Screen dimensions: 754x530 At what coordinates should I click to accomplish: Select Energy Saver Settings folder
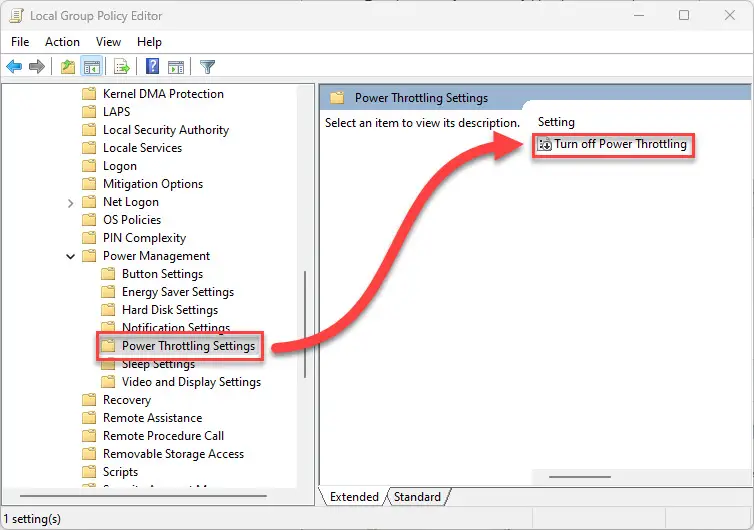[x=178, y=292]
